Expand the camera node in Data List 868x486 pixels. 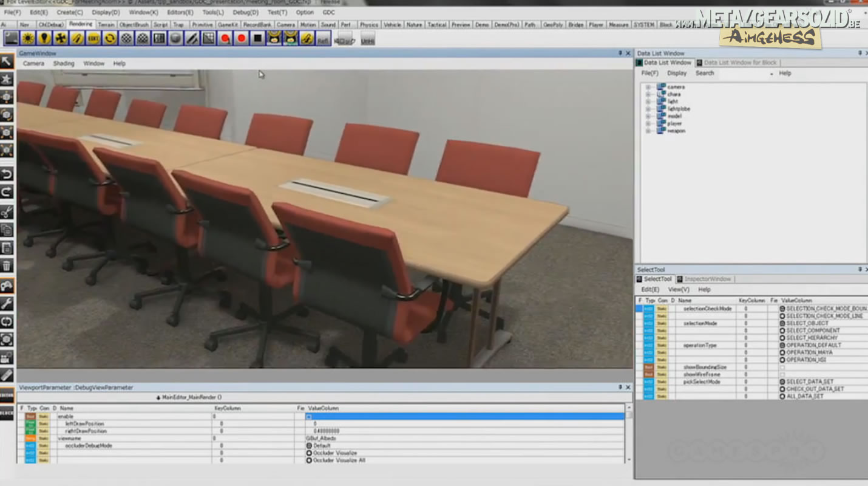648,87
